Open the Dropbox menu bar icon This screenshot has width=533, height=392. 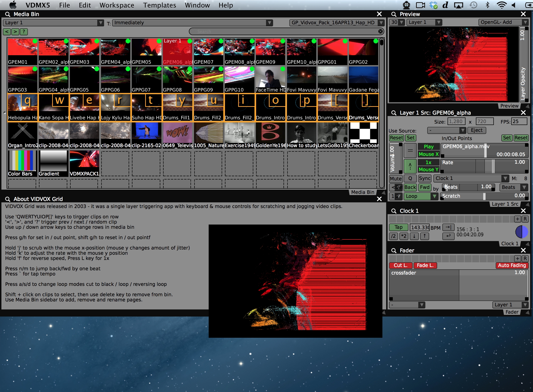(x=434, y=5)
